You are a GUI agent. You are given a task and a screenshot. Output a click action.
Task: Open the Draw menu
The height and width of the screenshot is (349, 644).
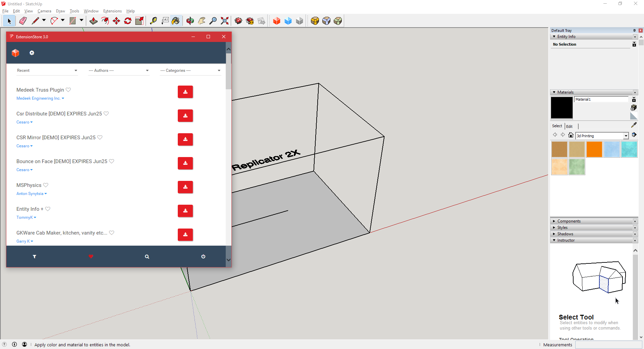point(60,11)
